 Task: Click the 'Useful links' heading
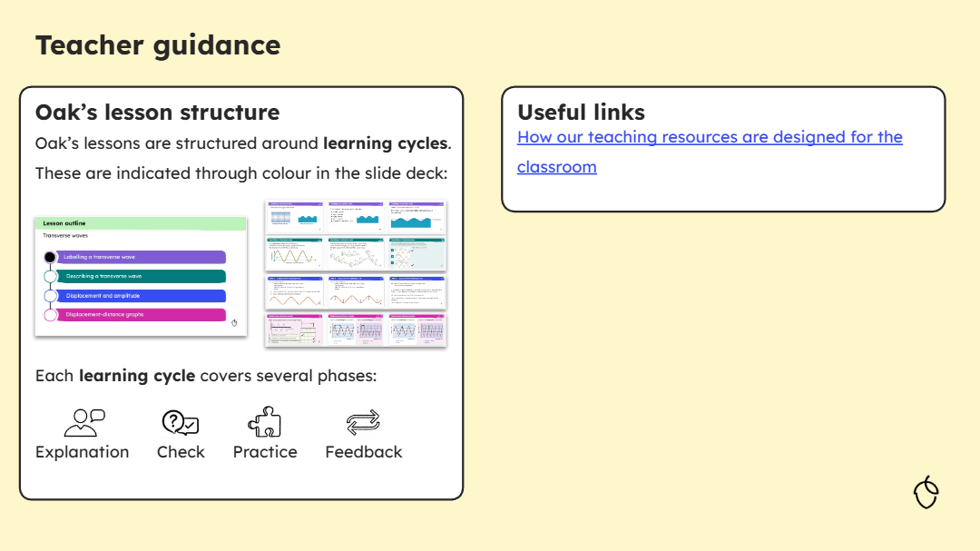click(581, 113)
